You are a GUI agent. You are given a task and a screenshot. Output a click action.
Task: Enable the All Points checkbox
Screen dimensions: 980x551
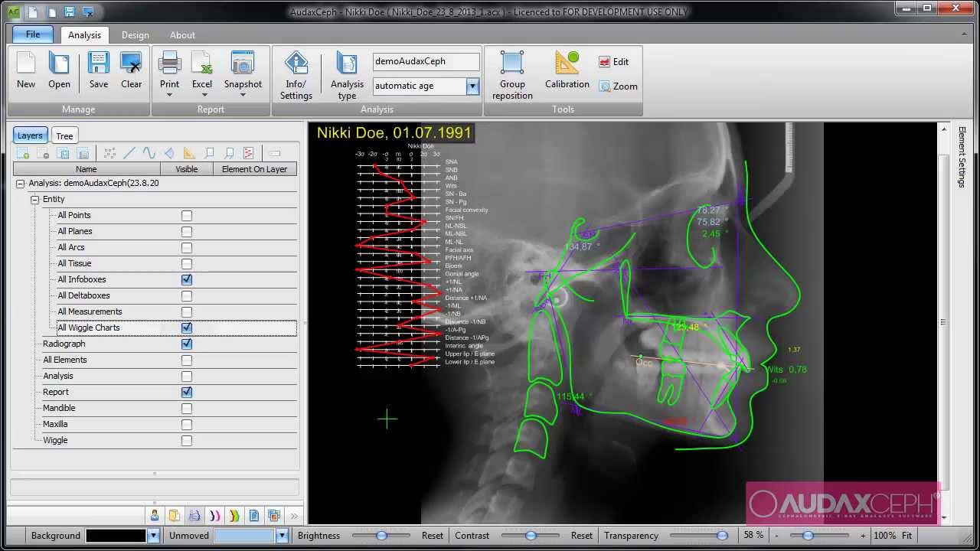click(x=187, y=216)
